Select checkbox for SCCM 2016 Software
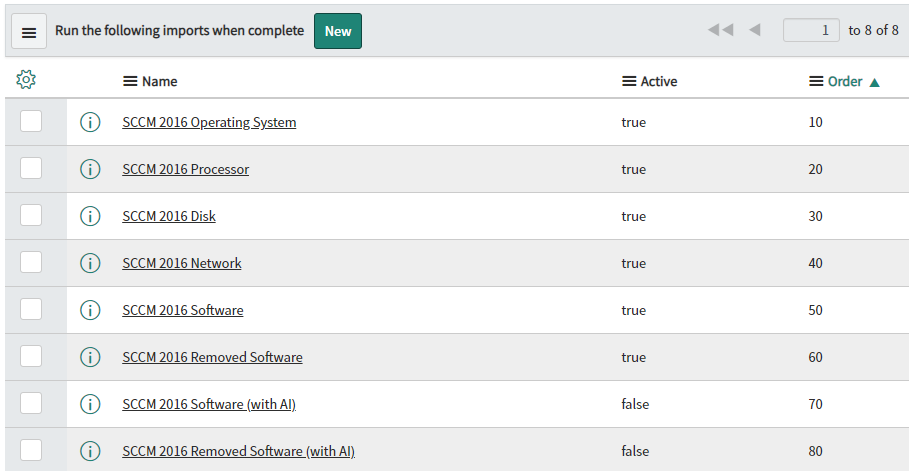 [x=31, y=309]
